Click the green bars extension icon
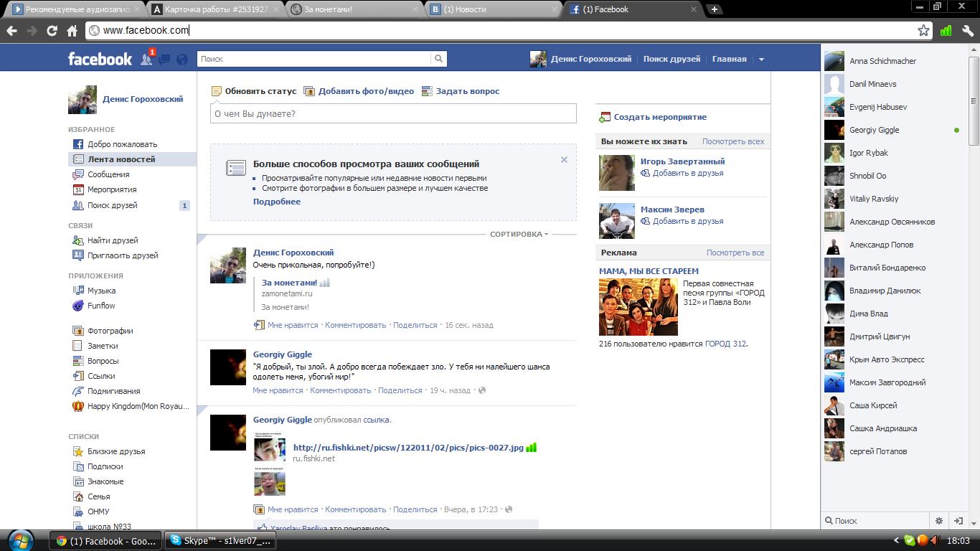This screenshot has height=551, width=980. [946, 31]
